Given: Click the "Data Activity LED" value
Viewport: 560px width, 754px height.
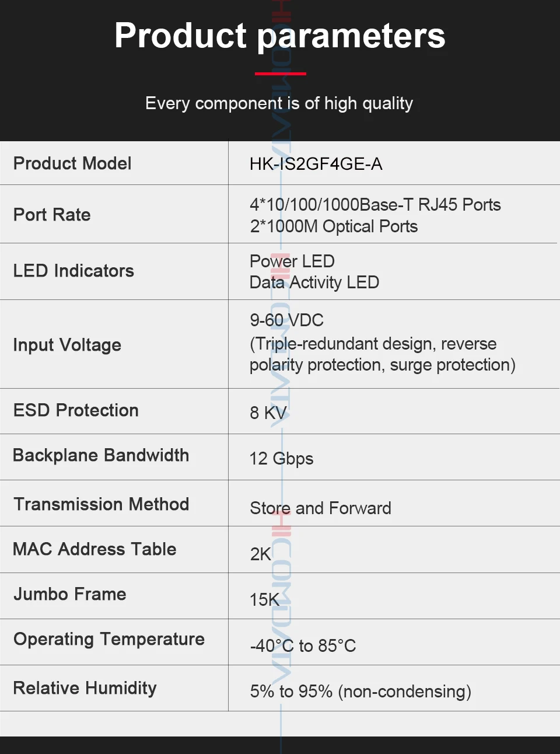Looking at the screenshot, I should coord(314,282).
